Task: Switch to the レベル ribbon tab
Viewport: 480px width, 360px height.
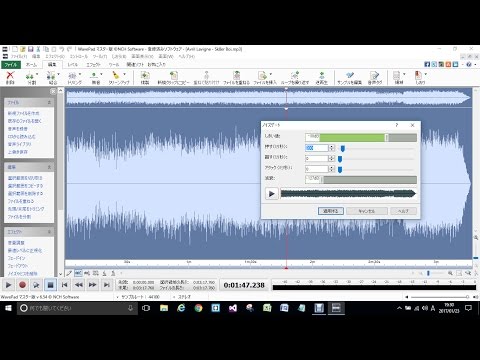Action: [x=72, y=65]
